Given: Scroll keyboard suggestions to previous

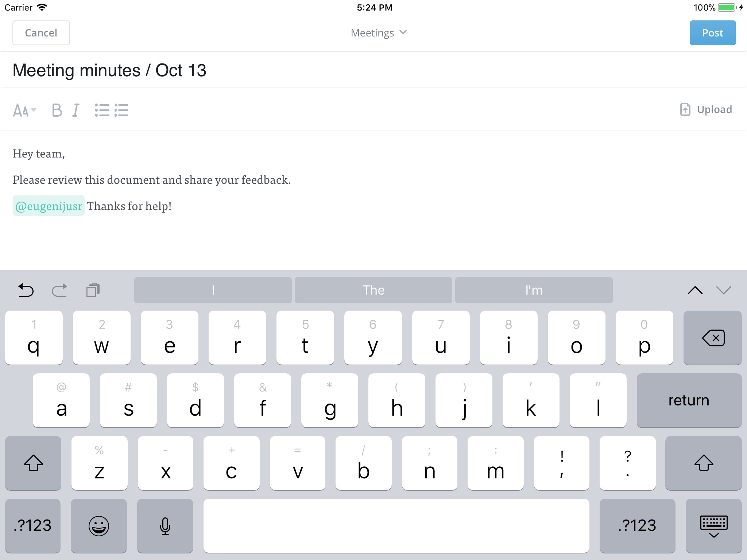Looking at the screenshot, I should 693,289.
